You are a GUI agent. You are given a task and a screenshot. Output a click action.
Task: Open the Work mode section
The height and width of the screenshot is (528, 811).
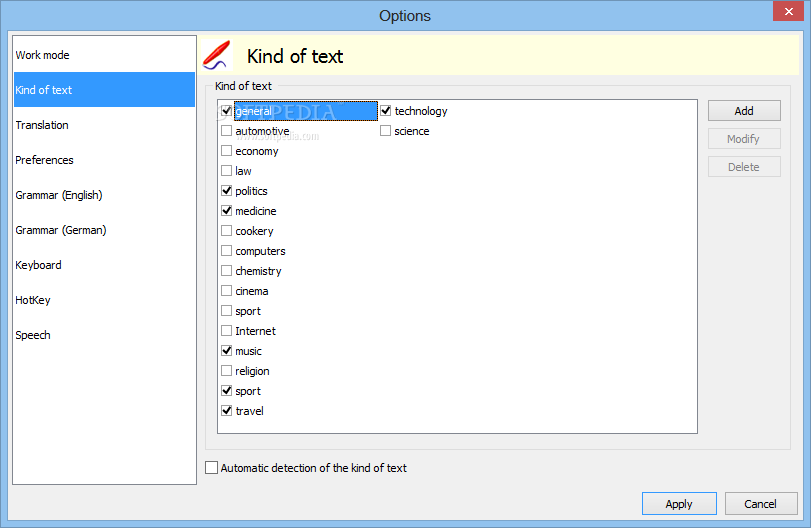104,55
